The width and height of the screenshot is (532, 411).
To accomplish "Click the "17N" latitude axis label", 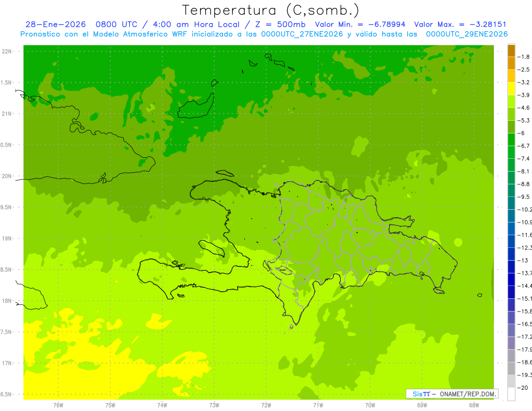I will click(8, 363).
